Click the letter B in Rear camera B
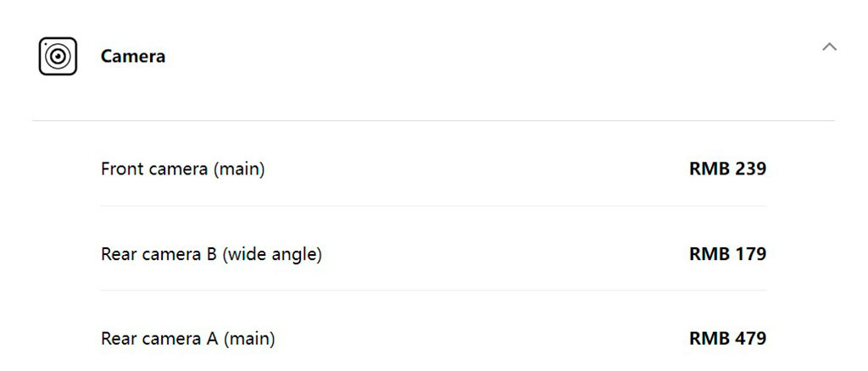868x371 pixels. point(211,254)
